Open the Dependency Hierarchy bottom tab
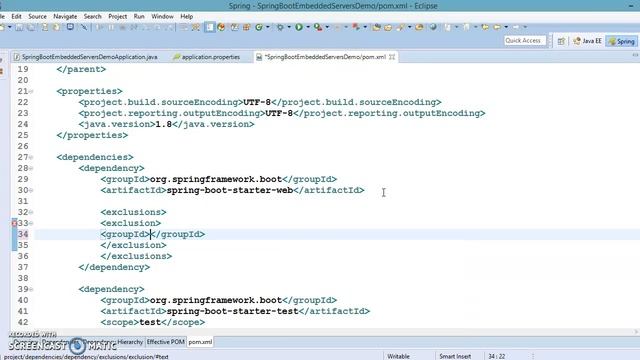640x360 pixels. [x=113, y=342]
